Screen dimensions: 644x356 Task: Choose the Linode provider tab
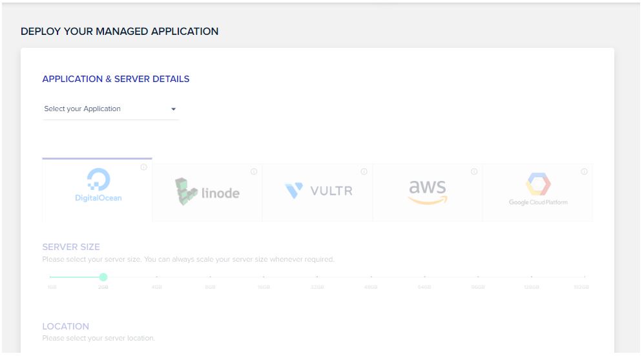coord(207,192)
